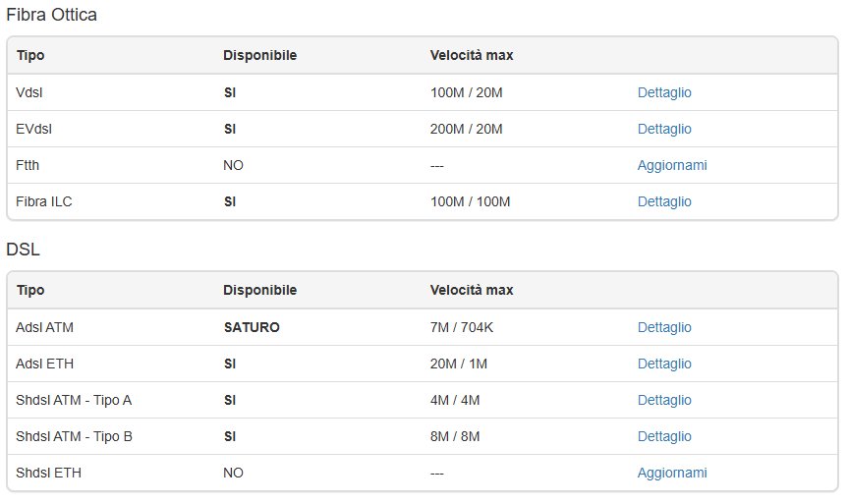Click the Fibra Ottica section heading

click(51, 15)
